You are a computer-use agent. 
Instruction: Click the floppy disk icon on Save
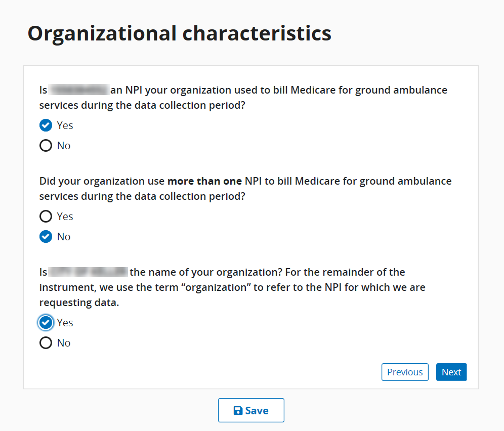coord(238,411)
